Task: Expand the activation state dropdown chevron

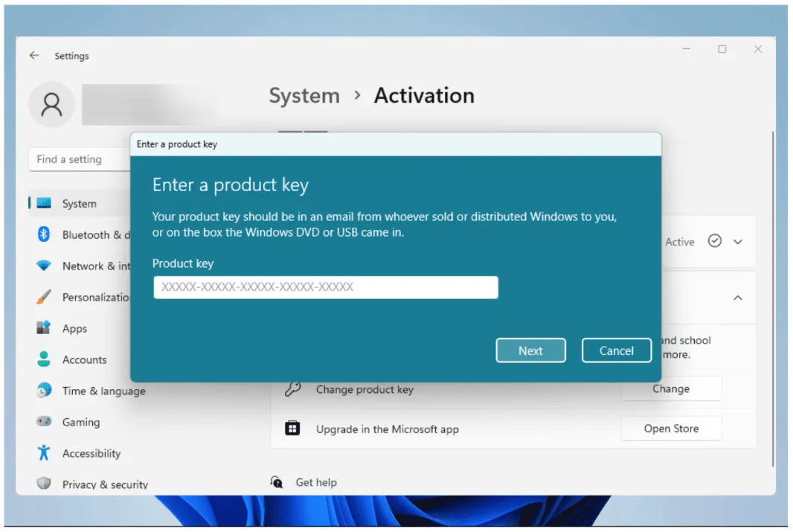Action: (x=738, y=241)
